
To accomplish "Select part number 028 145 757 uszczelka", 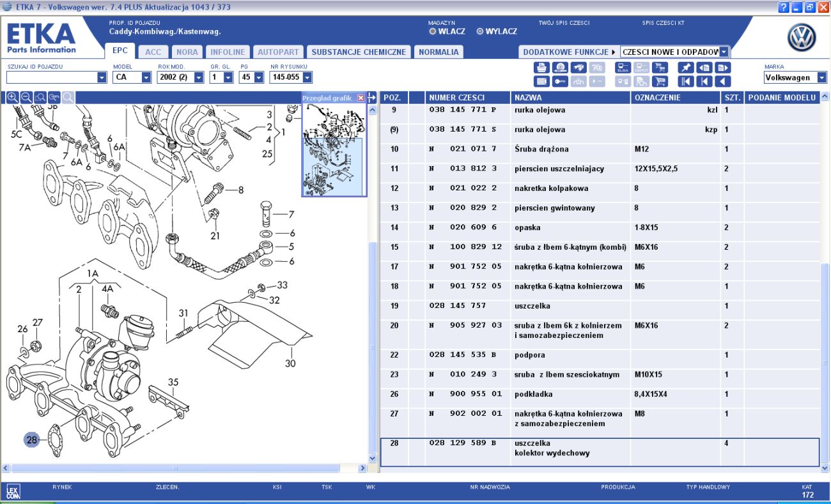I will tap(600, 306).
